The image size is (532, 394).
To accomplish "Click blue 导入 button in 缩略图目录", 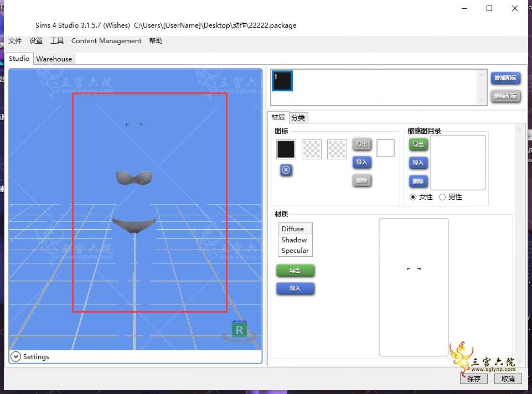I will tap(418, 163).
